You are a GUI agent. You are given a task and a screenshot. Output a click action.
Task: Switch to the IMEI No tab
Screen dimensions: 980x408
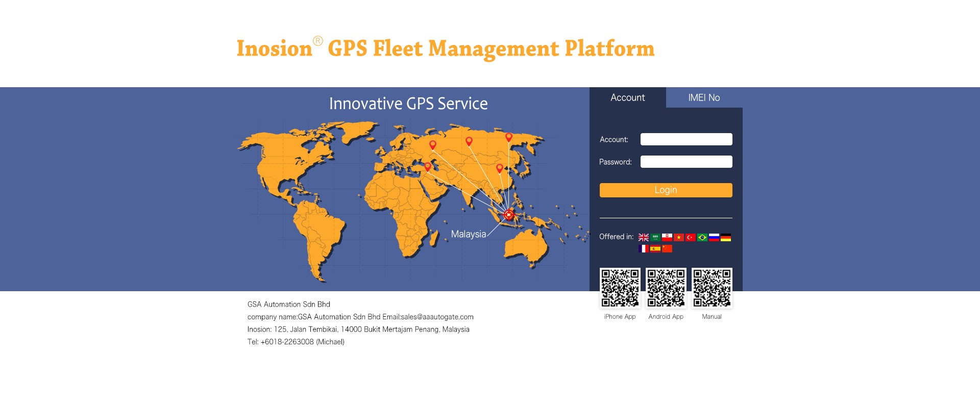coord(704,97)
